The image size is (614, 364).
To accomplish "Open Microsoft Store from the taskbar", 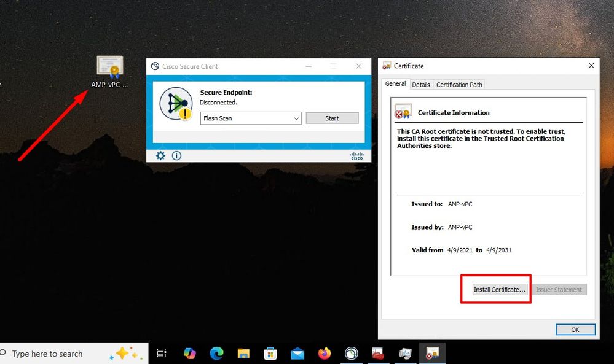I will 270,354.
